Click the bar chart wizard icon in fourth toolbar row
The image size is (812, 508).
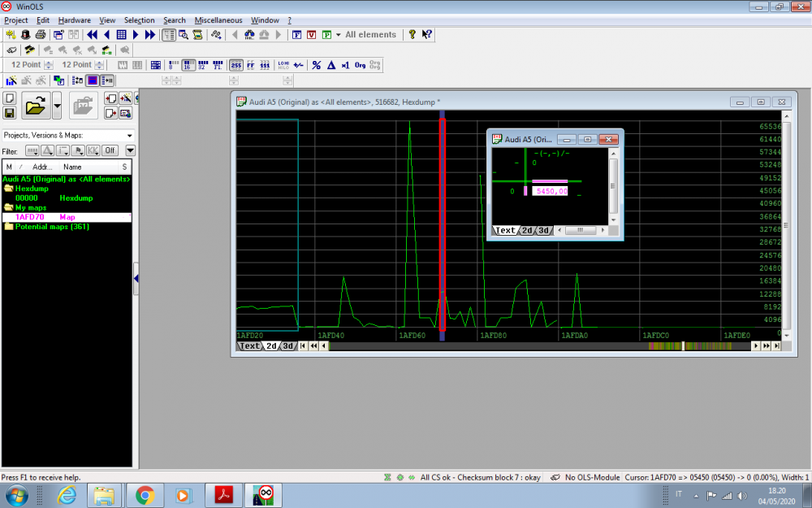(x=11, y=80)
